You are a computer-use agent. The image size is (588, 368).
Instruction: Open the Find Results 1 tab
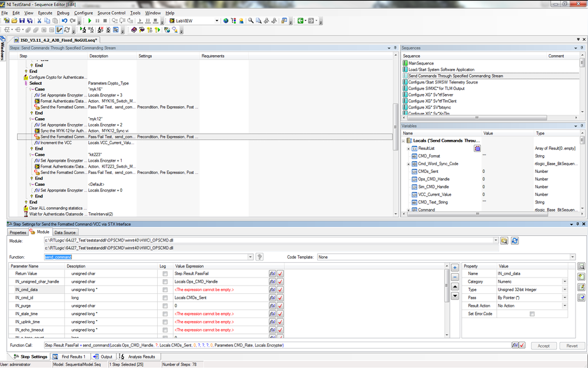pyautogui.click(x=70, y=357)
